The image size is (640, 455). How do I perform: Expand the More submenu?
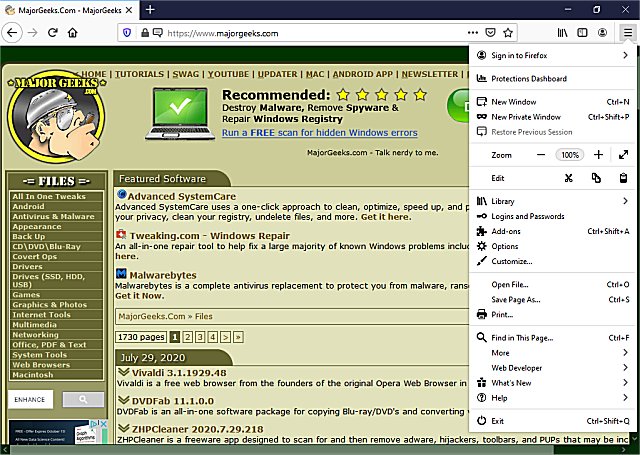point(553,353)
